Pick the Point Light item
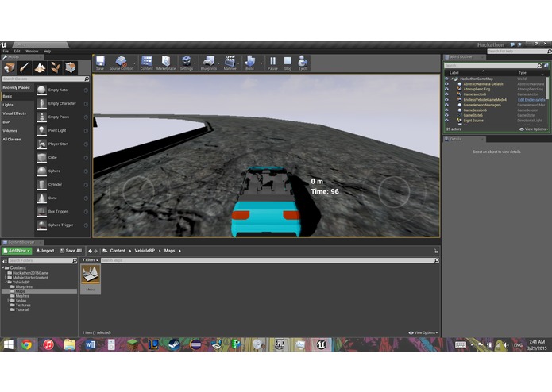The height and width of the screenshot is (392, 552). point(62,130)
